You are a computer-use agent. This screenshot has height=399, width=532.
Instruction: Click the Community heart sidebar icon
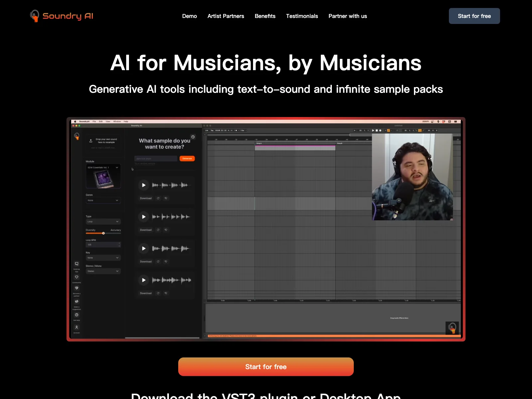(x=76, y=277)
